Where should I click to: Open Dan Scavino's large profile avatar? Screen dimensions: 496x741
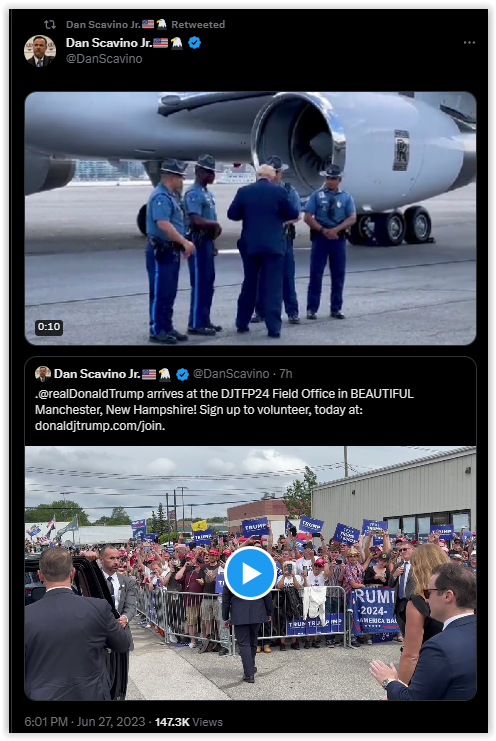(x=40, y=50)
